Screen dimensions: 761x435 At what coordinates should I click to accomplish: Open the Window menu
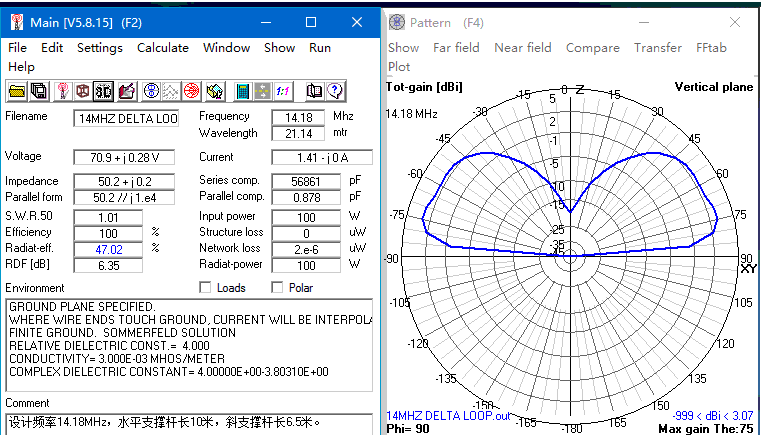click(x=226, y=48)
